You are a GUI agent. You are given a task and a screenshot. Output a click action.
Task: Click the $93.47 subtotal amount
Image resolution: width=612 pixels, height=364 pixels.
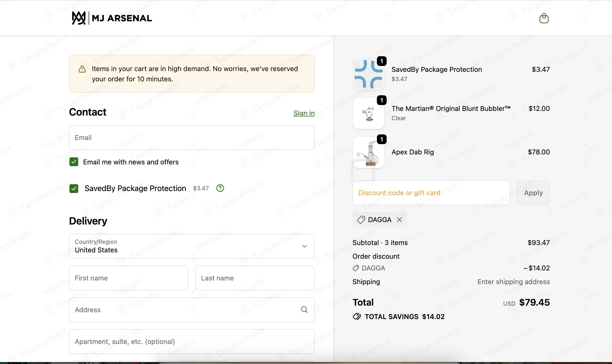tap(539, 243)
